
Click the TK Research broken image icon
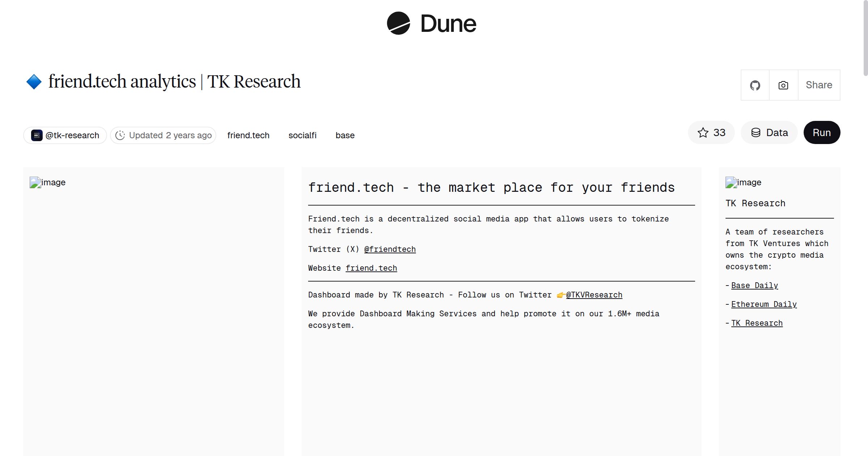coord(731,182)
